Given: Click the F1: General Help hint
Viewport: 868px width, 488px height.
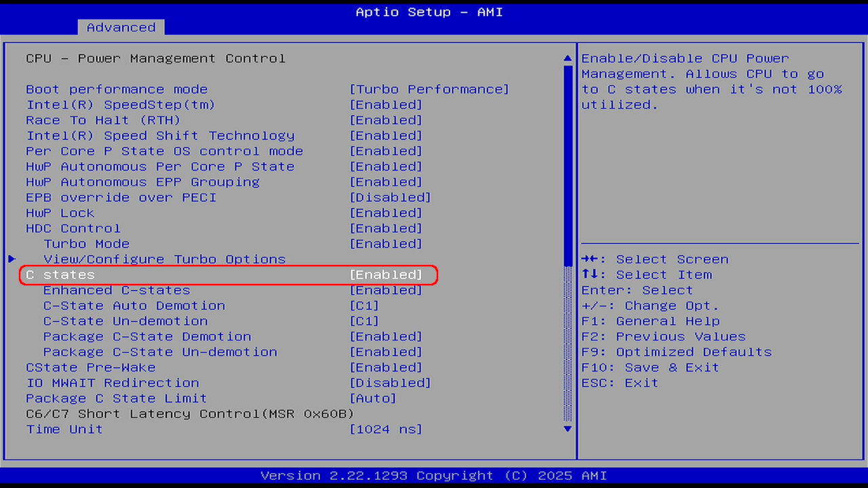Looking at the screenshot, I should (650, 321).
